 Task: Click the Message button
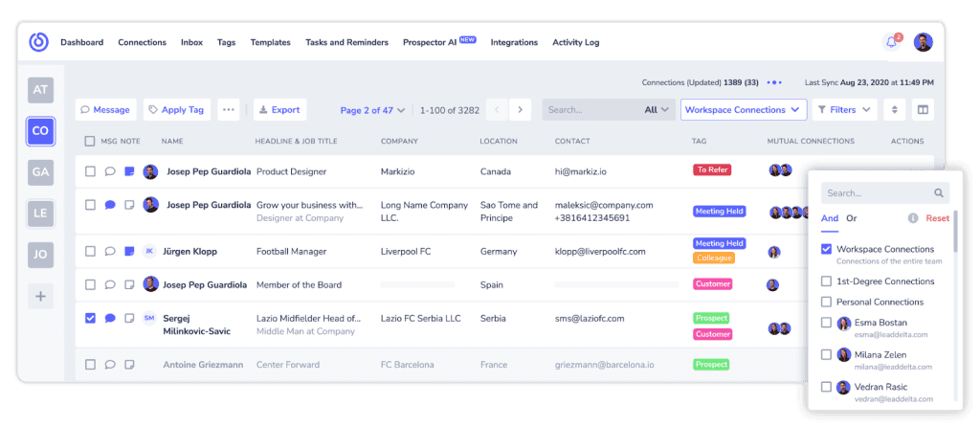tap(105, 109)
